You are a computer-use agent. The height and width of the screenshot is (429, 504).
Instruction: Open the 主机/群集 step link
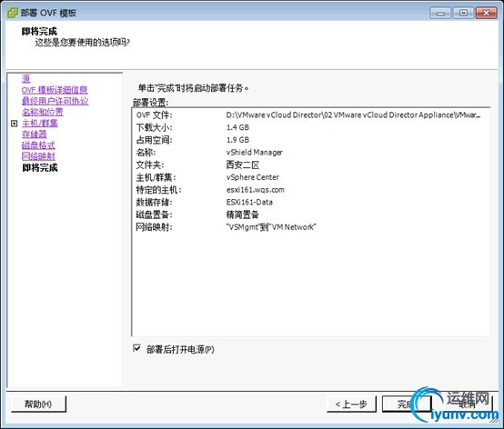pyautogui.click(x=40, y=124)
